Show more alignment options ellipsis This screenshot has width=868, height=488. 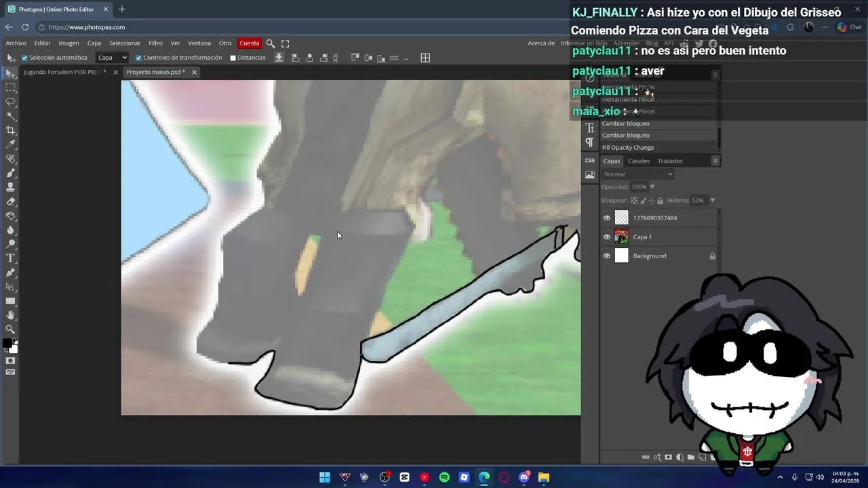(406, 58)
